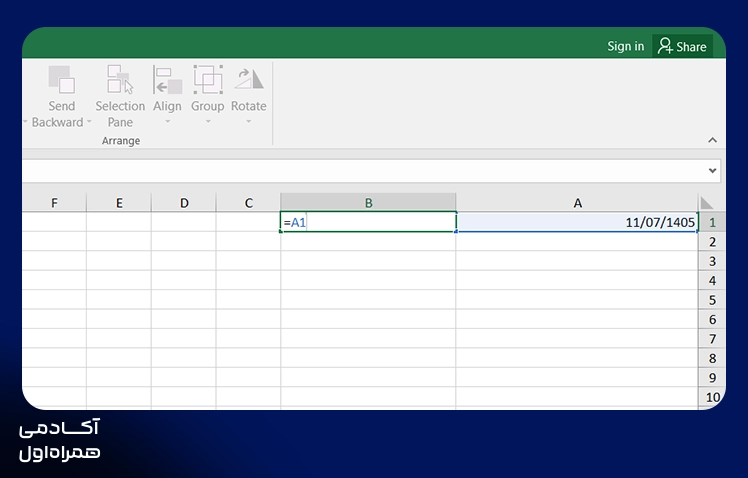Select row 6 header

(x=712, y=319)
